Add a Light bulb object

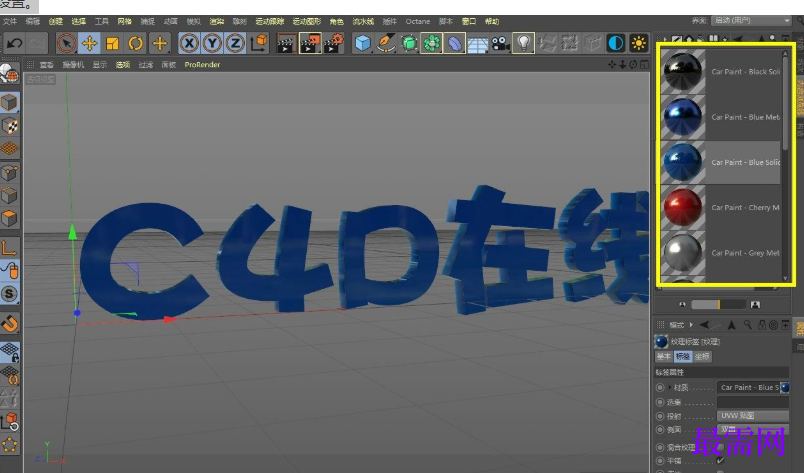pyautogui.click(x=524, y=43)
